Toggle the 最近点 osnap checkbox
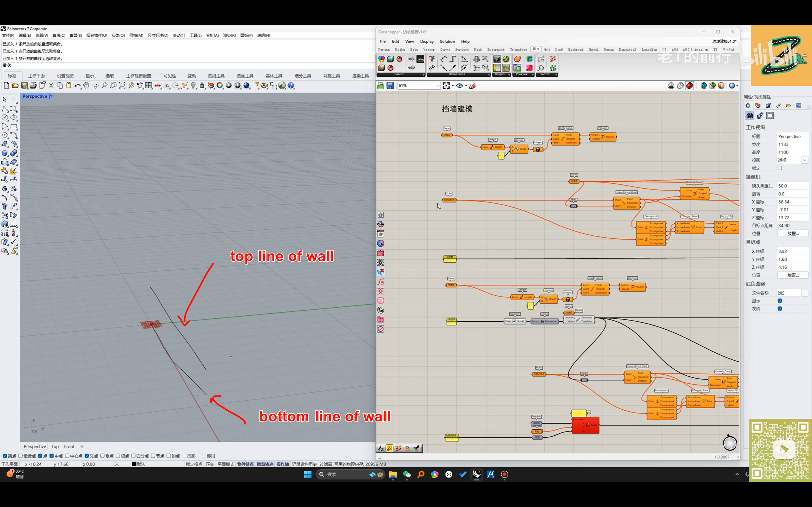The image size is (812, 507). (x=21, y=456)
